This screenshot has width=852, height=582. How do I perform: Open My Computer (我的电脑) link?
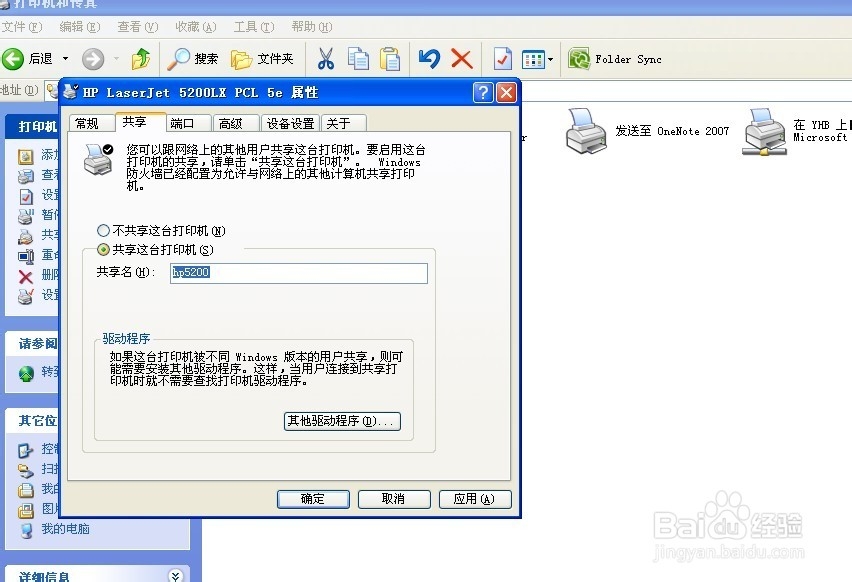coord(65,529)
